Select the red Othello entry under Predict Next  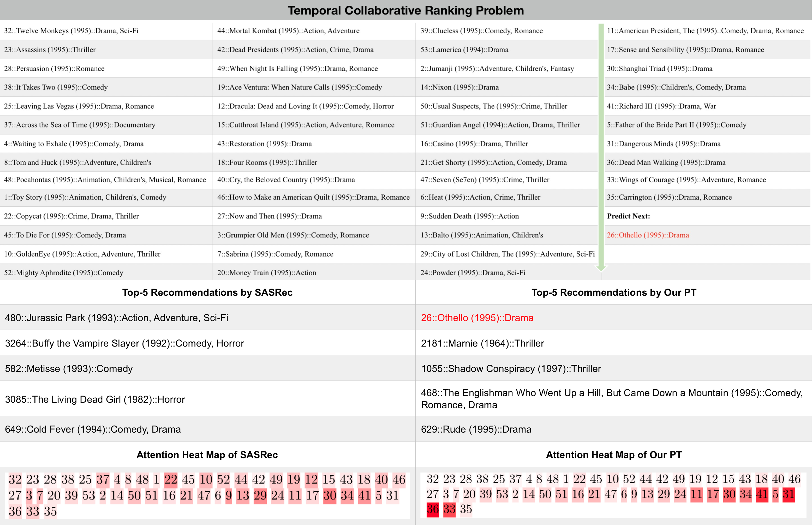coord(648,235)
